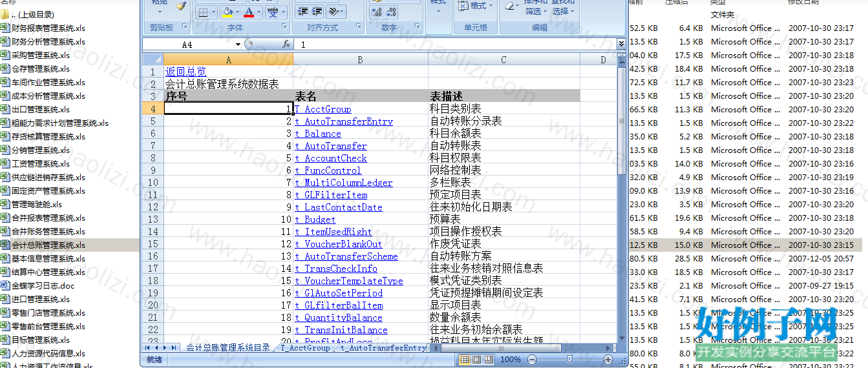The image size is (868, 368).
Task: Expand the formula bar chevron
Action: (621, 44)
